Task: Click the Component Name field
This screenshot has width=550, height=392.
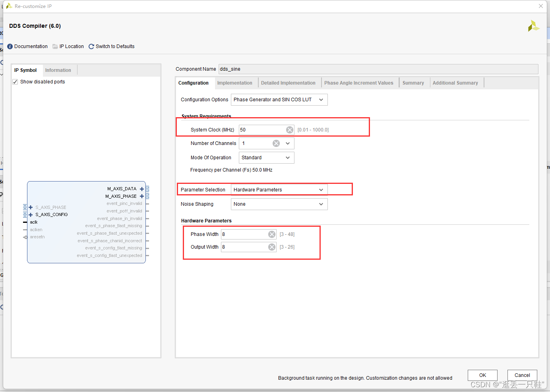Action: pos(378,69)
